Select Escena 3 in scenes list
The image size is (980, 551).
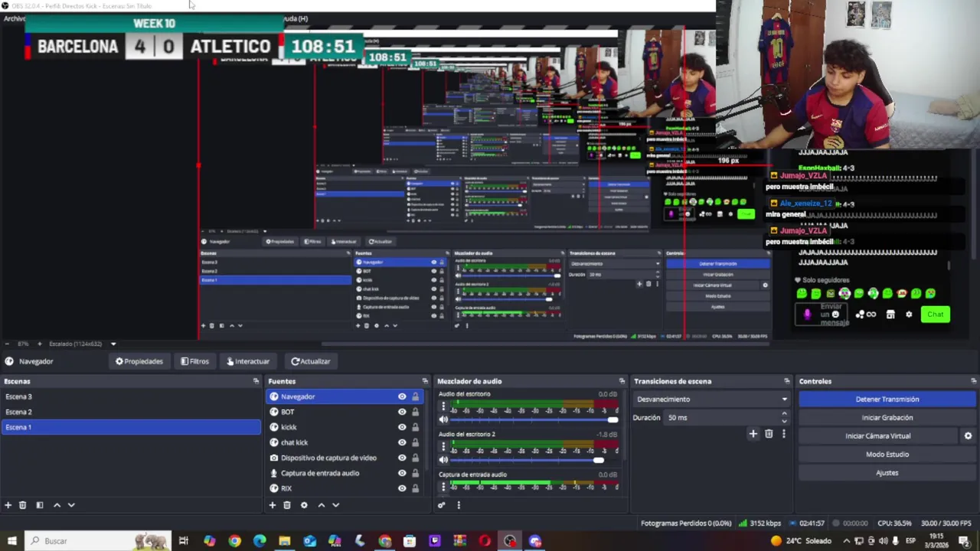pos(131,396)
